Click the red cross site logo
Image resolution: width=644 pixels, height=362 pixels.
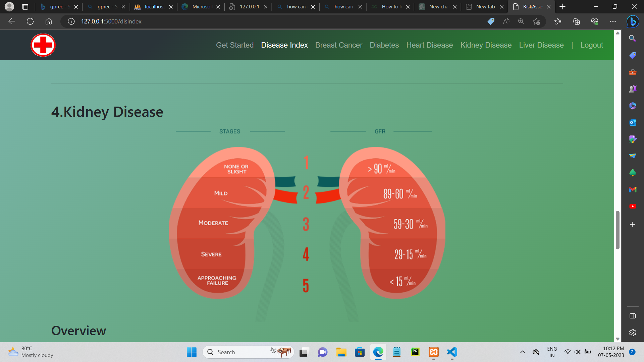[43, 45]
